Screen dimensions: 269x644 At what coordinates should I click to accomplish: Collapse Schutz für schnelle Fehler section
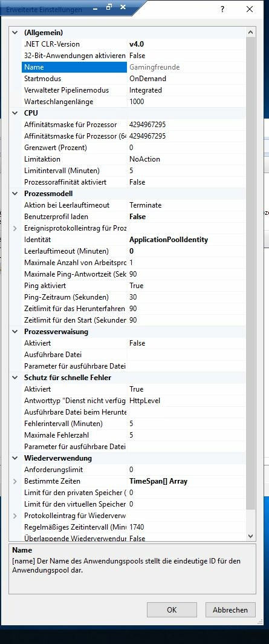[x=15, y=378]
